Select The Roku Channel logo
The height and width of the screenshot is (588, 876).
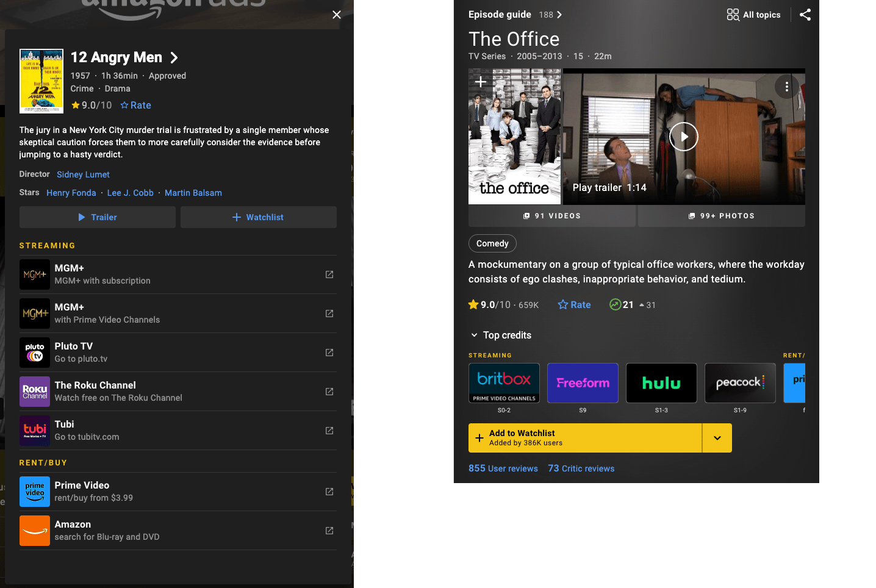[x=35, y=392]
